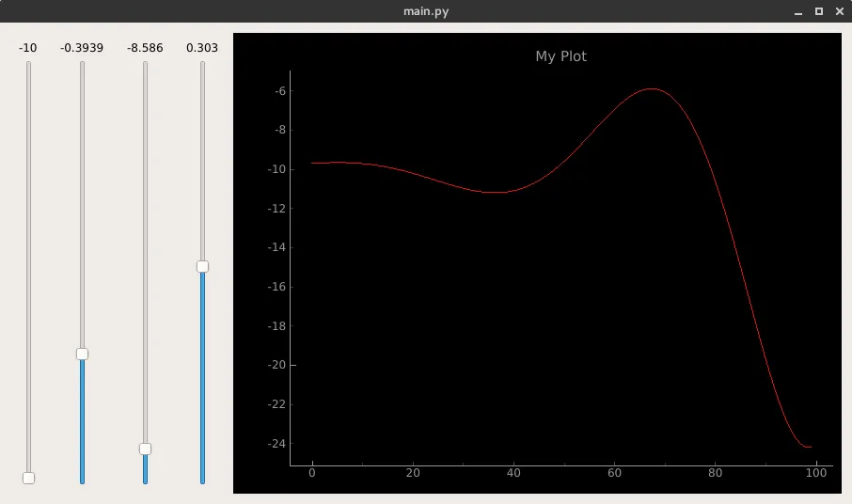Click the -8.586 slider value label

(145, 48)
